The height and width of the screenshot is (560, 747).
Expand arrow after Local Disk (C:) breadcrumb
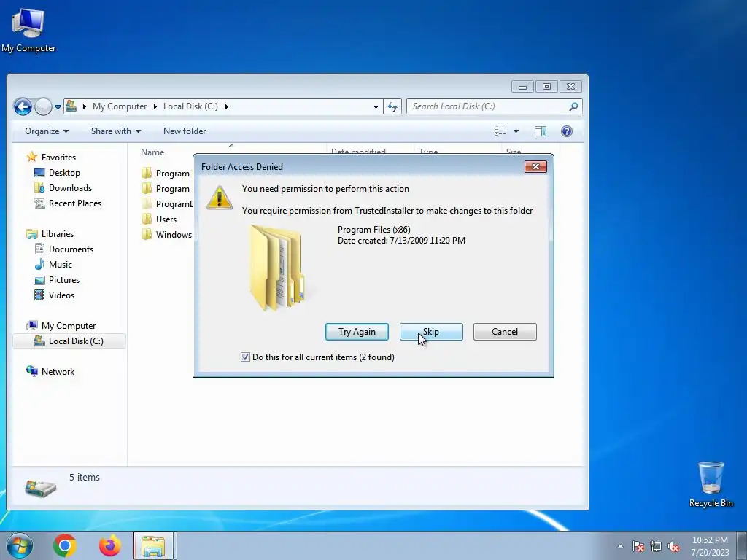tap(226, 106)
